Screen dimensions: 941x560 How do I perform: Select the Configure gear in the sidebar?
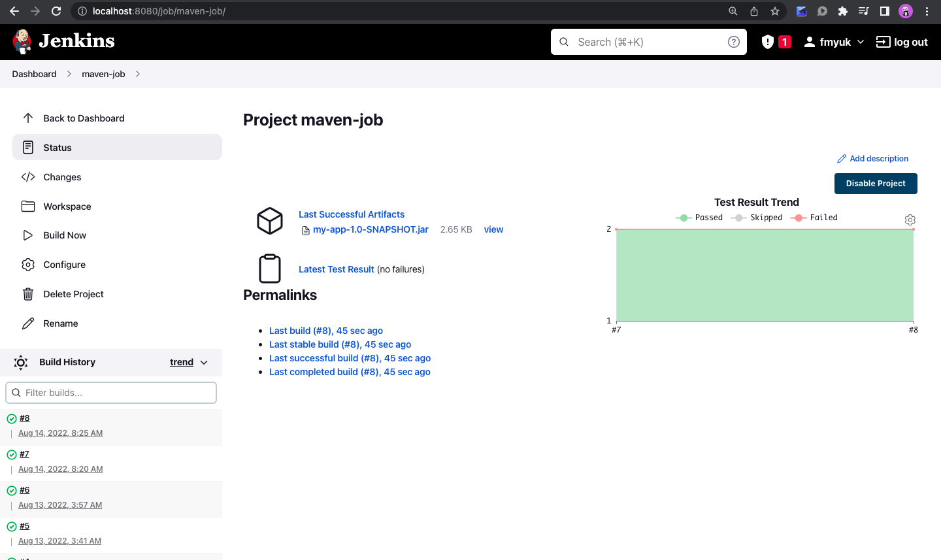pos(27,265)
